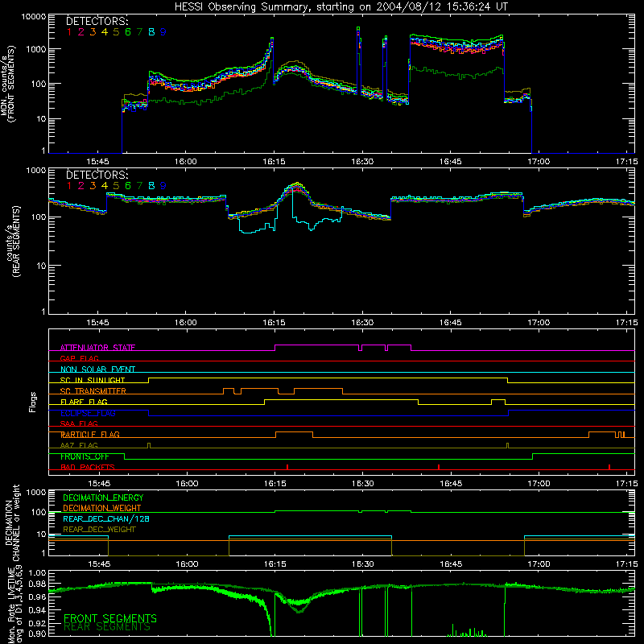Select cyan detector 8 in rear segments legend

click(x=151, y=186)
